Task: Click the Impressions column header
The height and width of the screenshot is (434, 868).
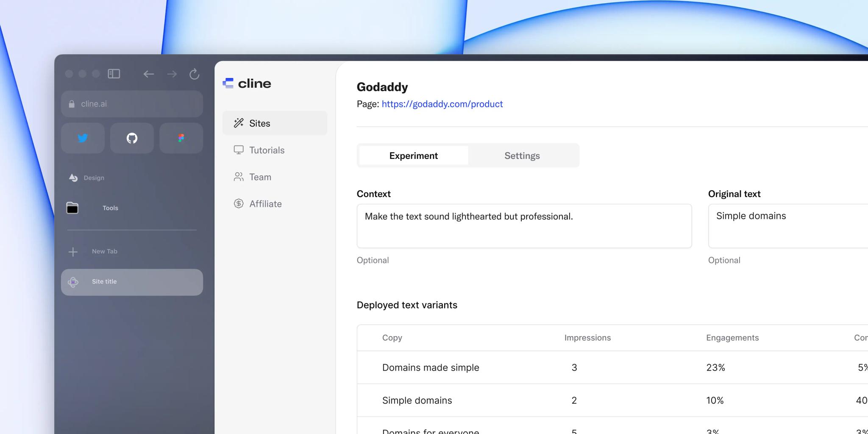Action: (587, 338)
